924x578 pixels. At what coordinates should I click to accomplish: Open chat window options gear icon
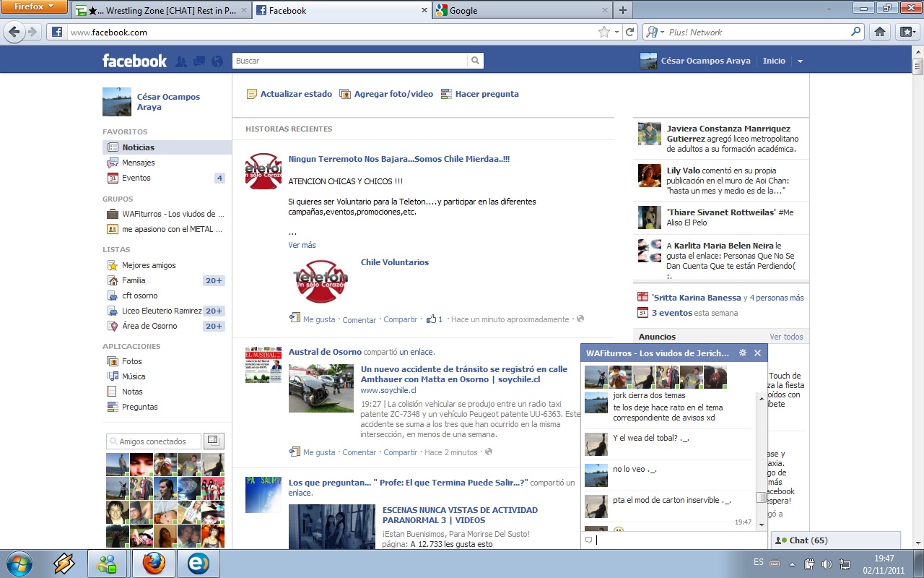click(x=743, y=353)
